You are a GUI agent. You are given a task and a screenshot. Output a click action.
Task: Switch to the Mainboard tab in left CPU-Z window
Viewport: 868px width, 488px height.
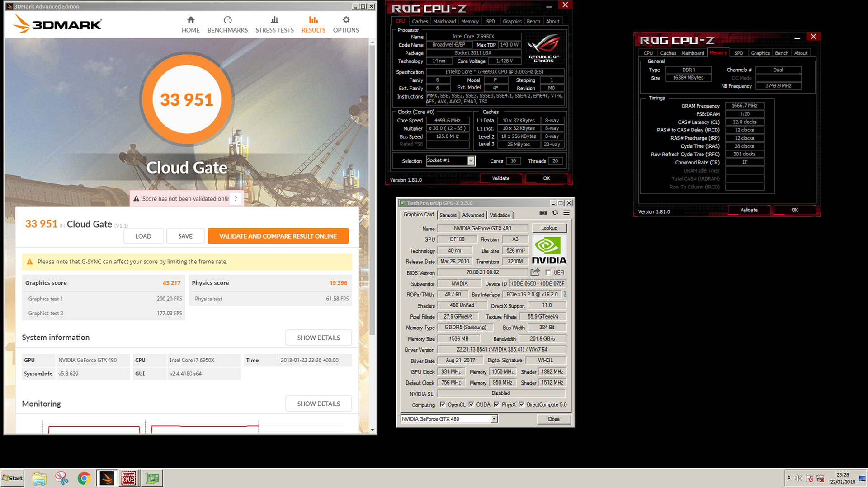tap(444, 21)
